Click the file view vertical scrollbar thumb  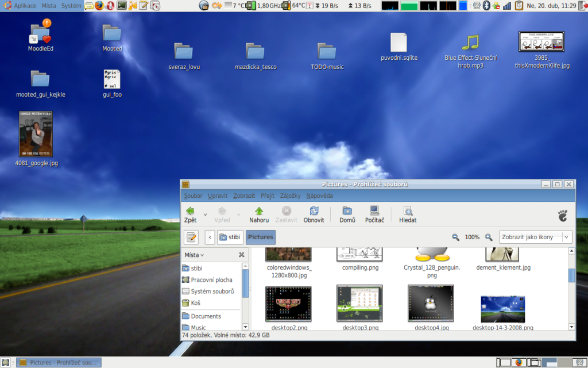[x=571, y=275]
